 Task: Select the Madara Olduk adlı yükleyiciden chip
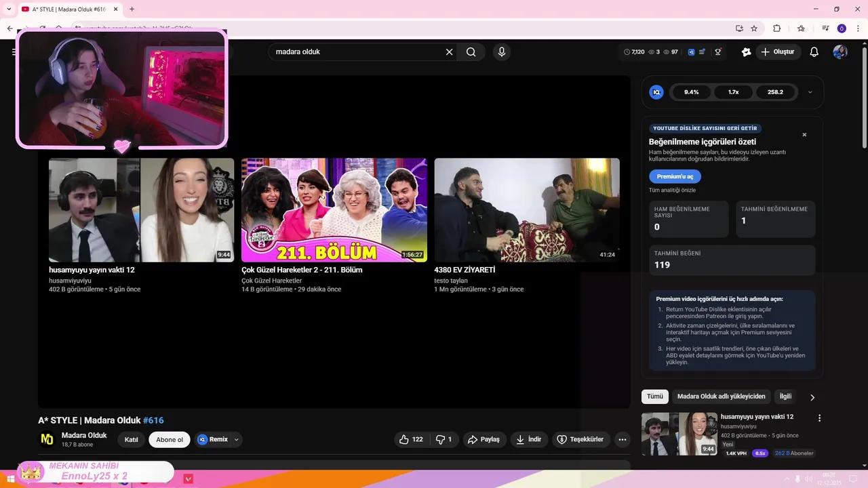pyautogui.click(x=721, y=396)
